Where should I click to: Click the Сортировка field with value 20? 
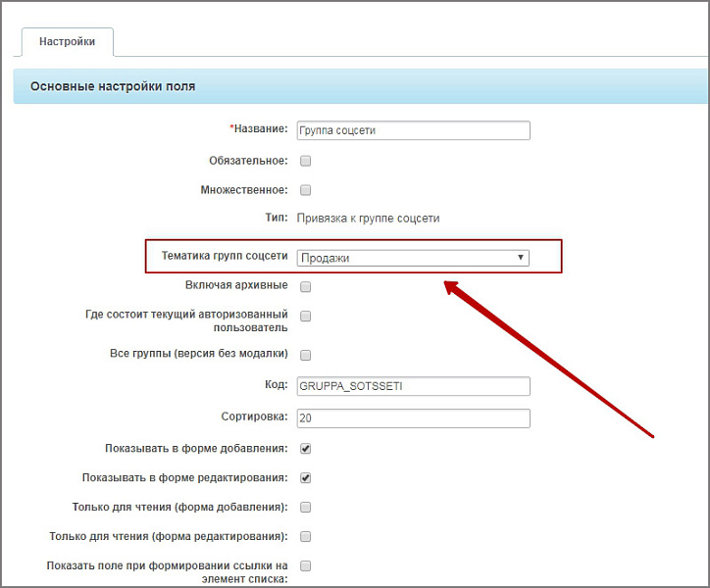pos(414,418)
